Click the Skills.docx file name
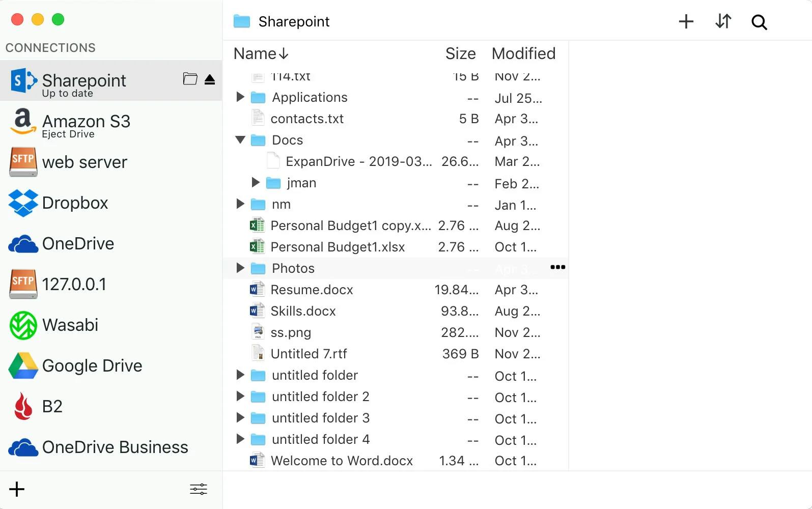812x509 pixels. pos(303,311)
